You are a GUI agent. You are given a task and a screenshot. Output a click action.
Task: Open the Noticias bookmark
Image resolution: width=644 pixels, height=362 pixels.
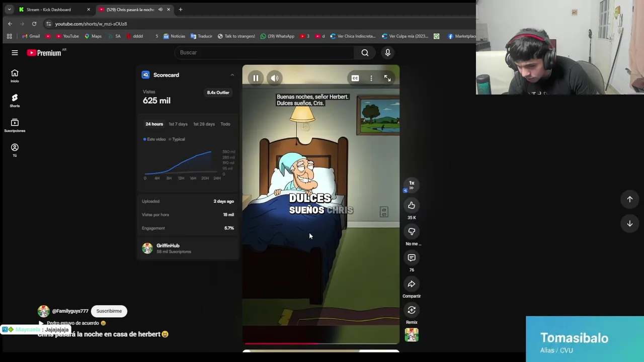174,36
